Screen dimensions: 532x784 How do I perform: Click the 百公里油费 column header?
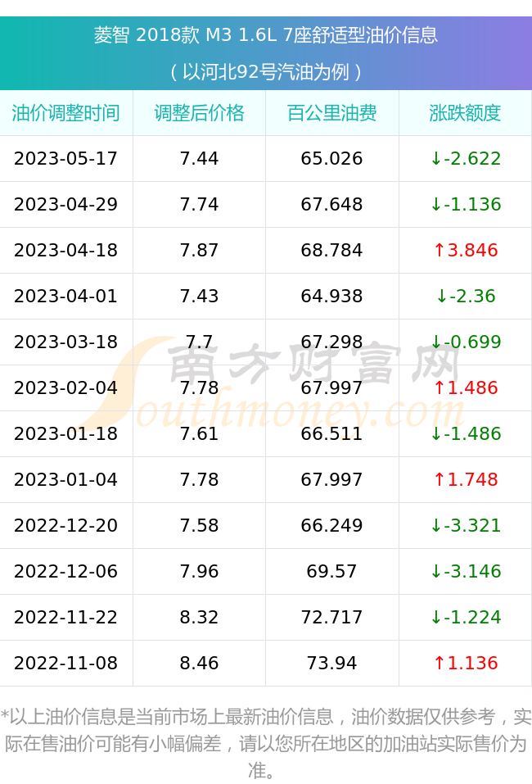(x=331, y=113)
